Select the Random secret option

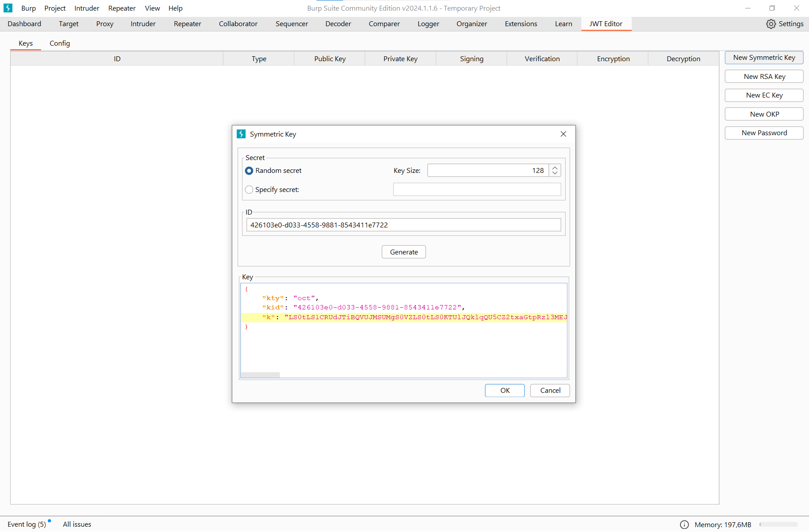point(249,171)
